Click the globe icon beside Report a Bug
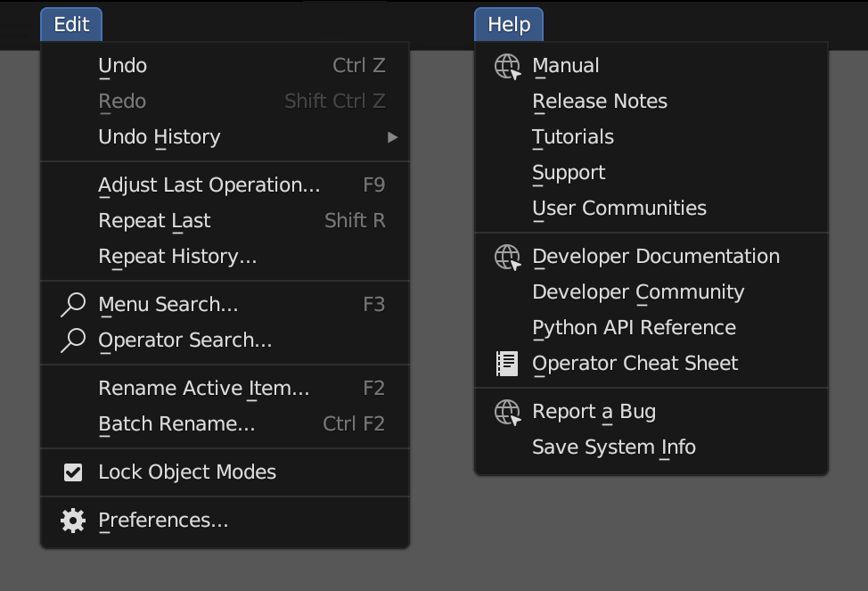The width and height of the screenshot is (868, 591). pyautogui.click(x=507, y=413)
